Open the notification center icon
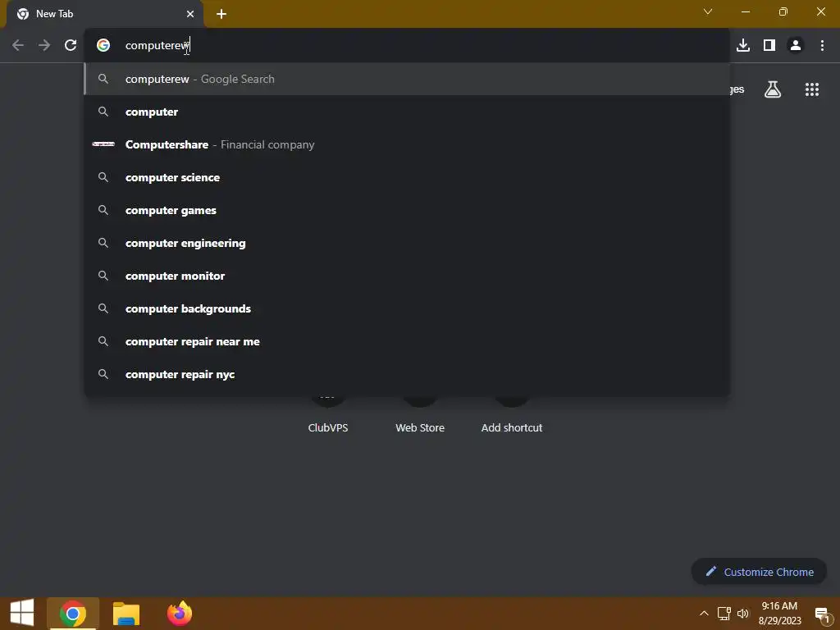Viewport: 840px width, 630px height. tap(822, 614)
